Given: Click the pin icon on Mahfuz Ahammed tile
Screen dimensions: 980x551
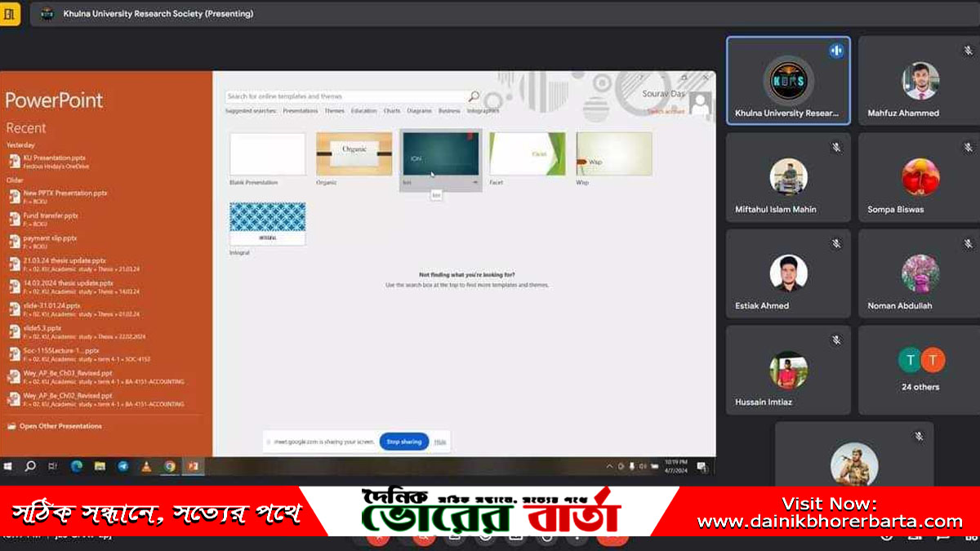Looking at the screenshot, I should tap(968, 51).
